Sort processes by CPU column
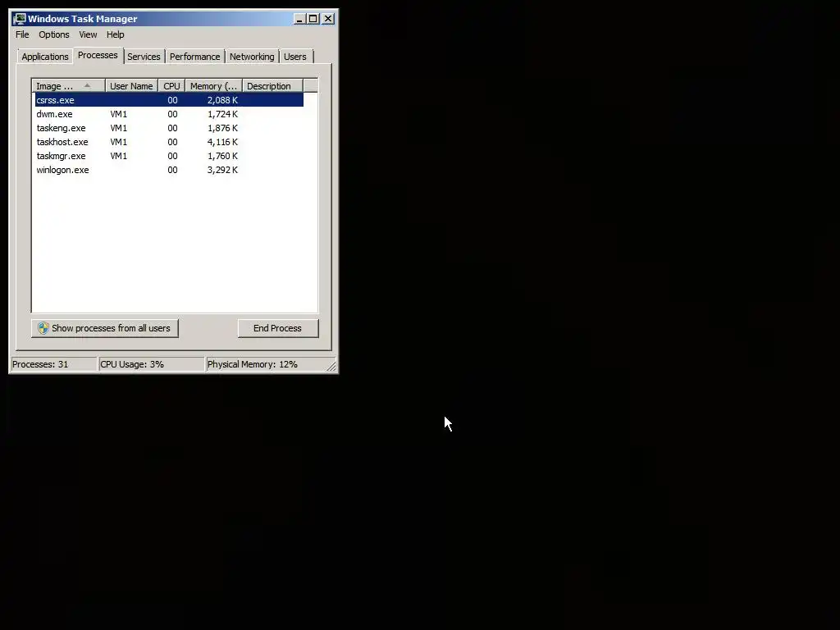The height and width of the screenshot is (630, 840). click(171, 85)
